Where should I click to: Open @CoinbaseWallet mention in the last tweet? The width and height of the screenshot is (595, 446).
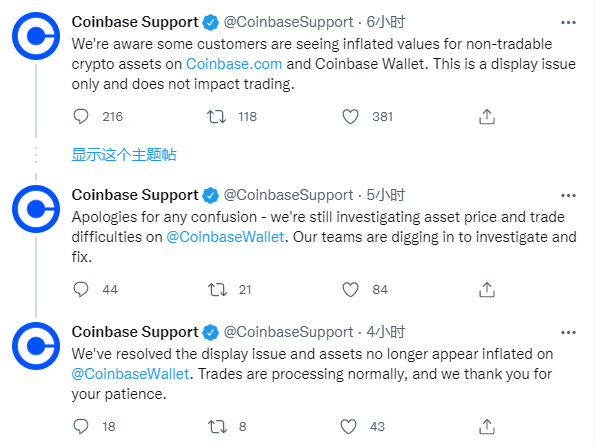[x=130, y=374]
